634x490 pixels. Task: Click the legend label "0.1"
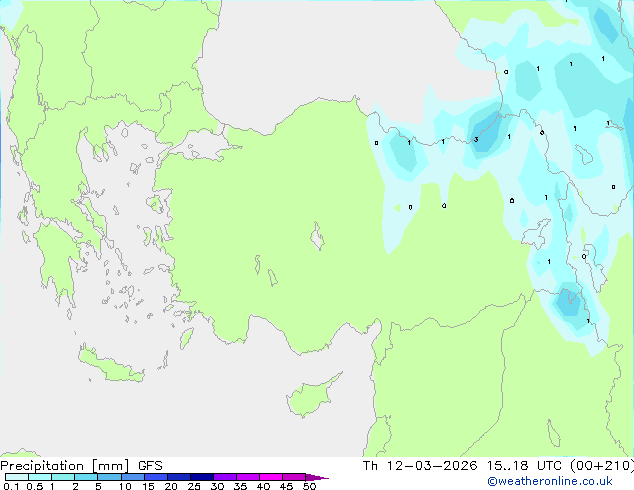[x=11, y=486]
